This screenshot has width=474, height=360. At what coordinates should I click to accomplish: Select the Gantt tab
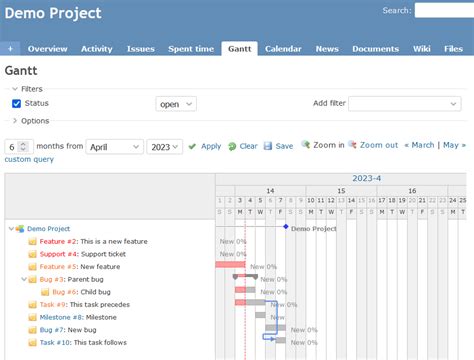click(x=240, y=49)
